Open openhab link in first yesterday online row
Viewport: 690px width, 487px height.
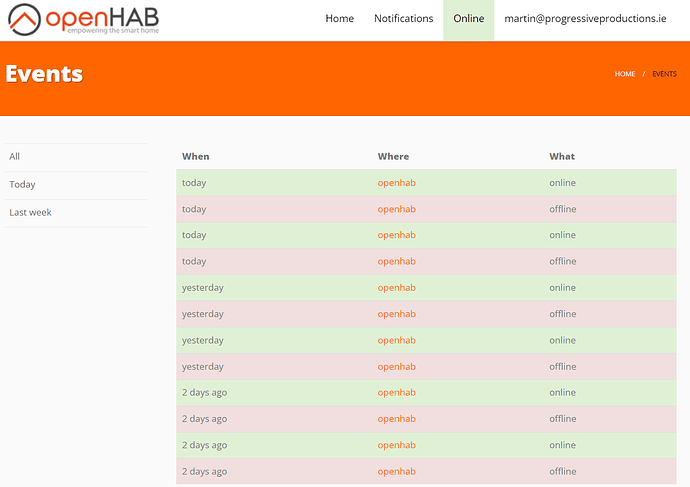click(x=396, y=288)
